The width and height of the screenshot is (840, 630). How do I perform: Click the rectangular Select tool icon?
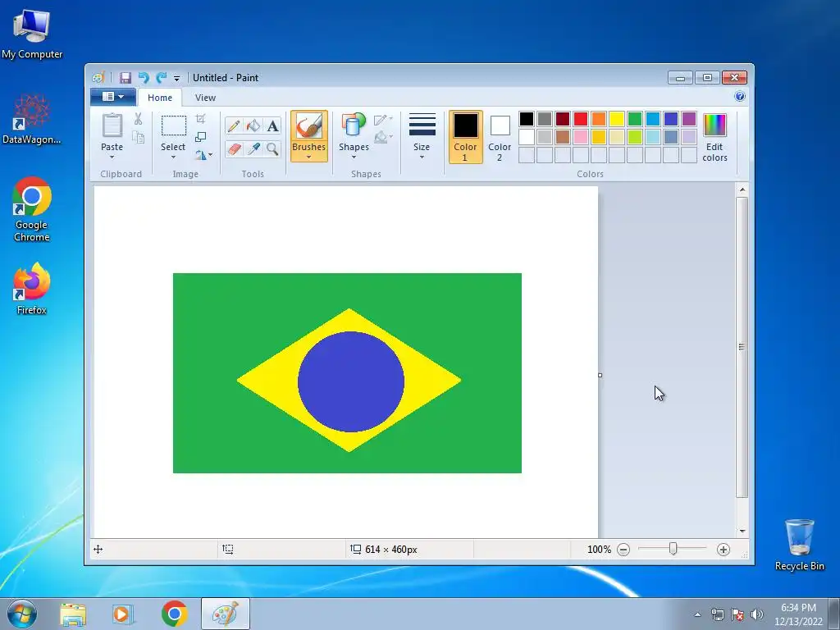click(x=174, y=126)
